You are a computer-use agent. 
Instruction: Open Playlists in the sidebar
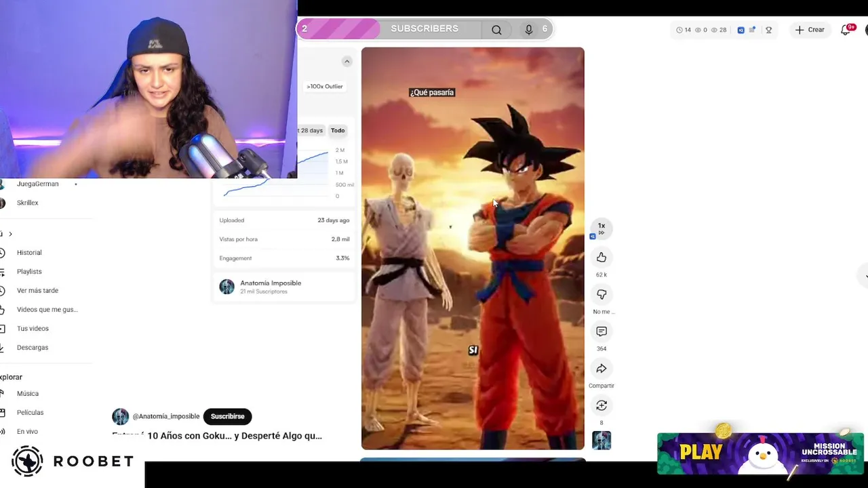29,271
